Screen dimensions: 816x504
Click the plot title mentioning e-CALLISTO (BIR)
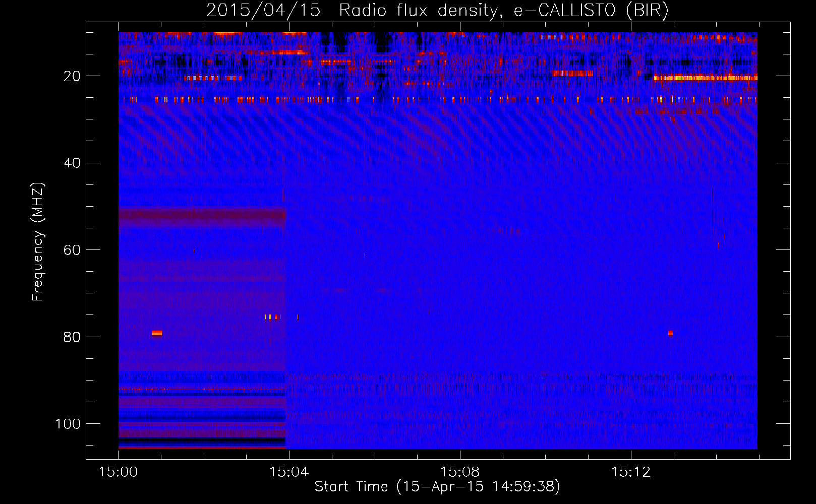437,10
